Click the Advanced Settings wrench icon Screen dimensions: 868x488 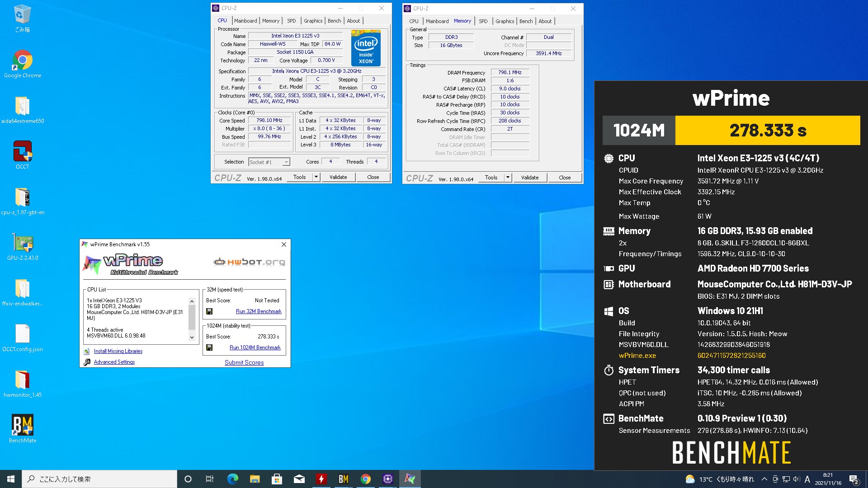coord(87,362)
